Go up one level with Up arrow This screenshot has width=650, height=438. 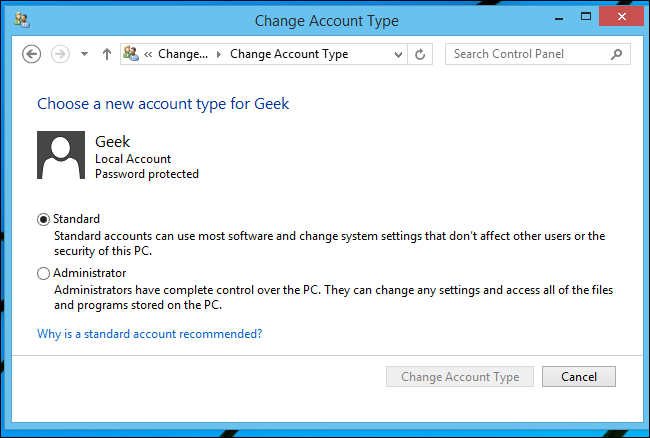pos(106,54)
